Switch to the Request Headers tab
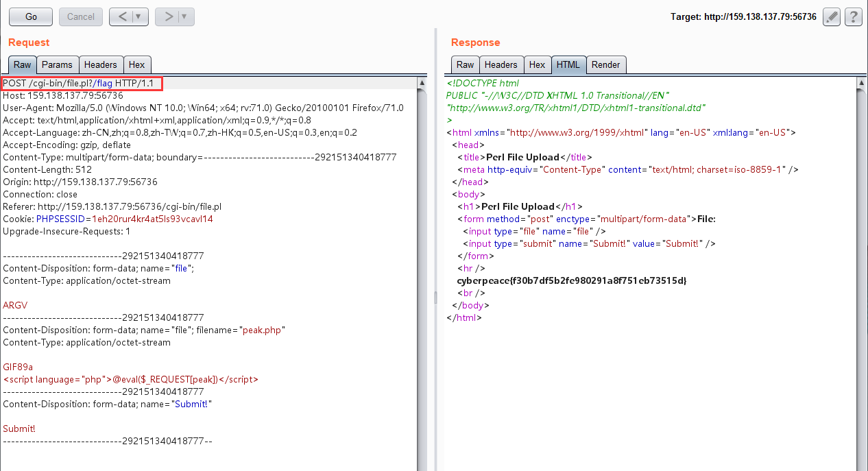868x471 pixels. (x=101, y=65)
